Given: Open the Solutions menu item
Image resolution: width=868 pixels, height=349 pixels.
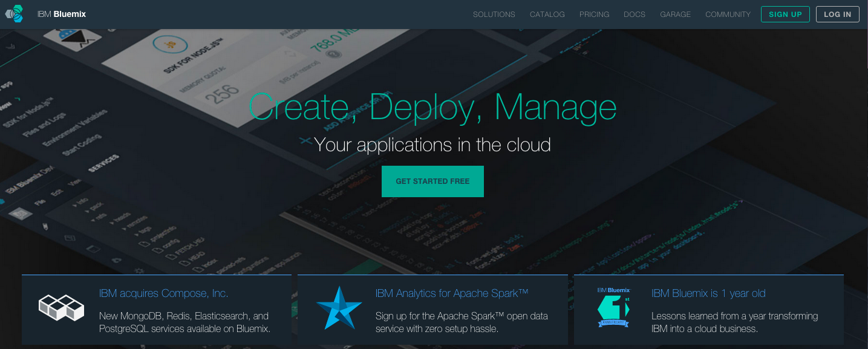Looking at the screenshot, I should click(494, 15).
